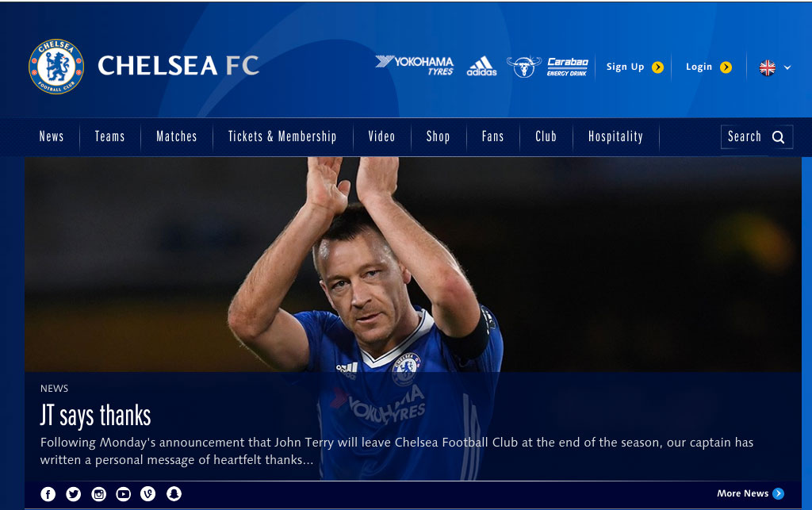Open the Facebook social icon
The width and height of the screenshot is (812, 510).
tap(48, 494)
